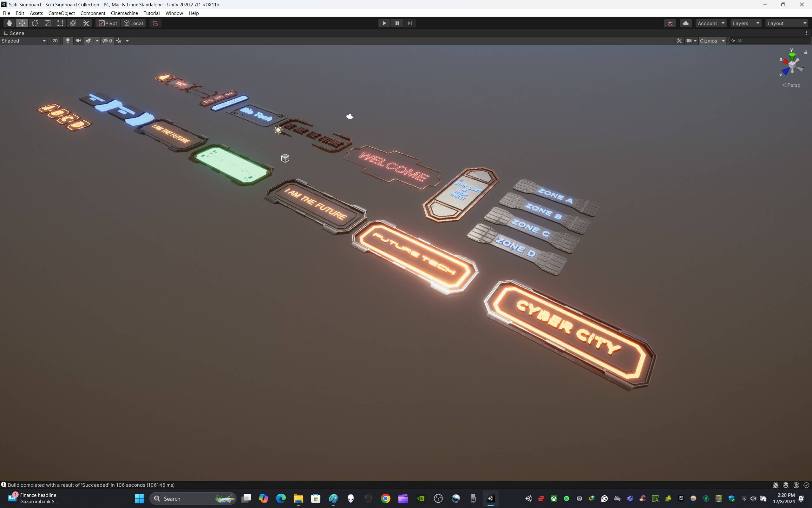Viewport: 812px width, 508px height.
Task: Open the Cinemachine menu
Action: (x=124, y=13)
